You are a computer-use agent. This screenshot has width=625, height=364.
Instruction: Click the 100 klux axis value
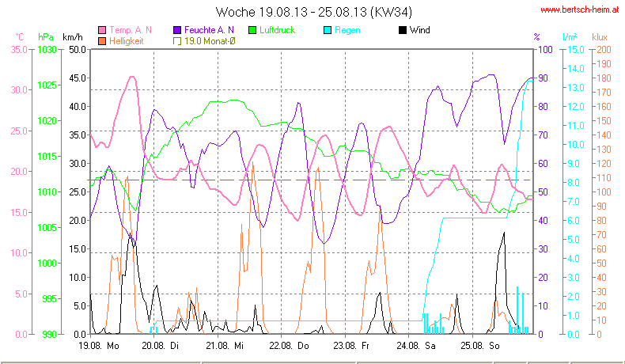point(604,192)
